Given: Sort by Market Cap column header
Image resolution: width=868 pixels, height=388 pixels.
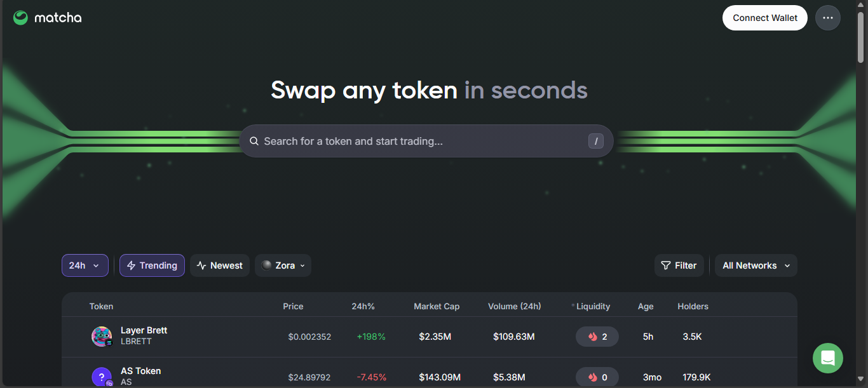Looking at the screenshot, I should (436, 306).
